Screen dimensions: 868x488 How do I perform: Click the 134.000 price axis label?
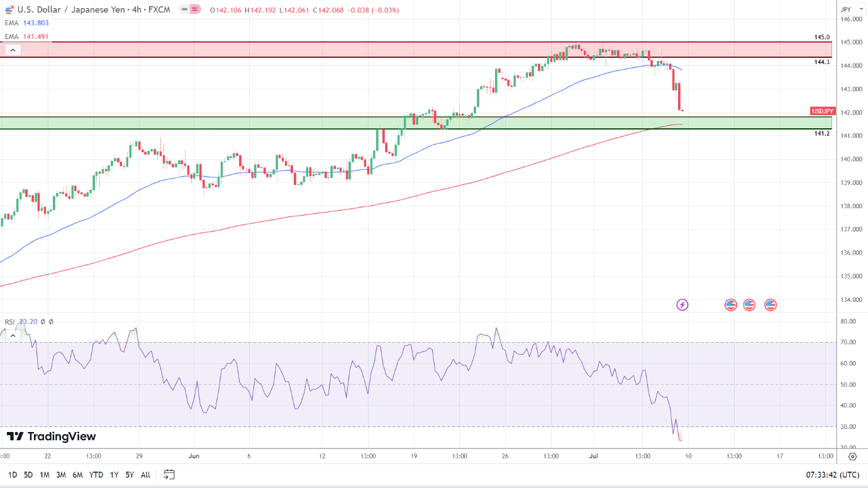pyautogui.click(x=852, y=299)
